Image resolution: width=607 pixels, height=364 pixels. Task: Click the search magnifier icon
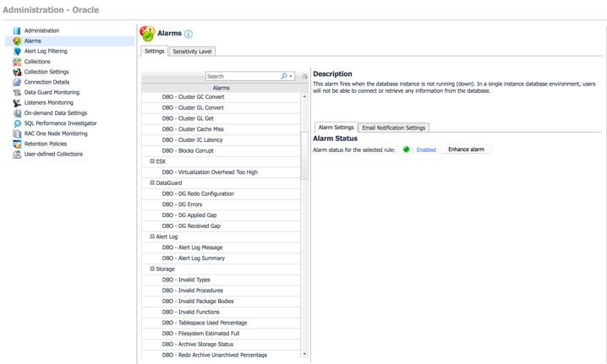284,76
